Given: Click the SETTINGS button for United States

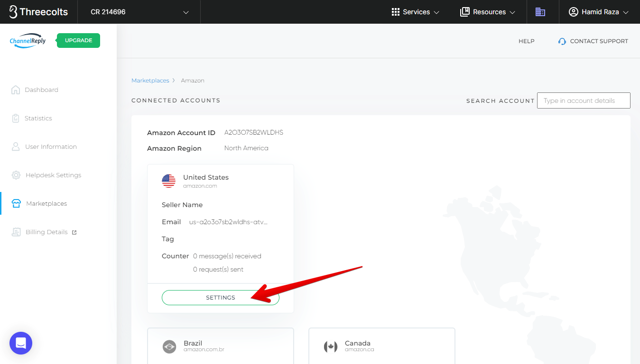Looking at the screenshot, I should click(221, 298).
